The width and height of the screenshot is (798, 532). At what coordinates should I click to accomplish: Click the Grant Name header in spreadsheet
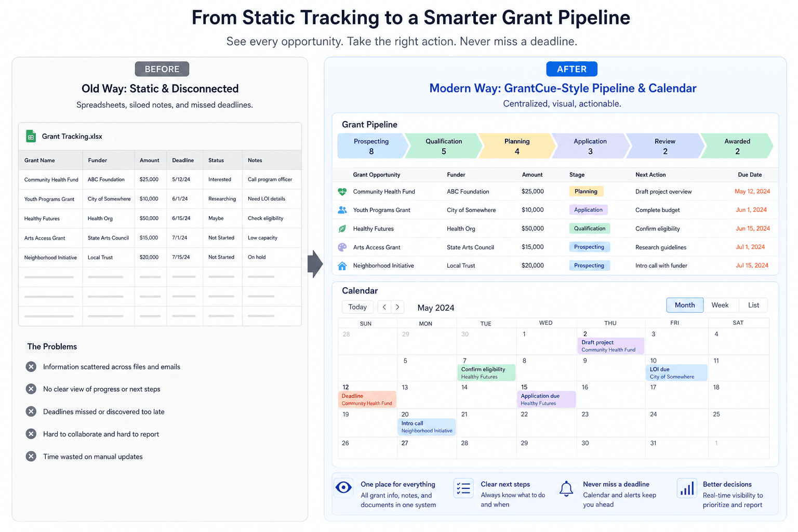pyautogui.click(x=39, y=160)
